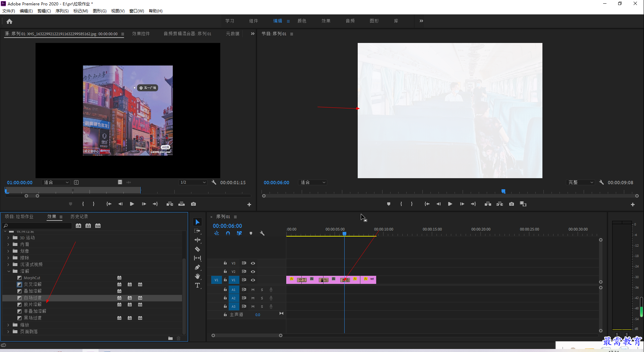The image size is (644, 352).
Task: Play the source monitor clip
Action: coord(132,204)
